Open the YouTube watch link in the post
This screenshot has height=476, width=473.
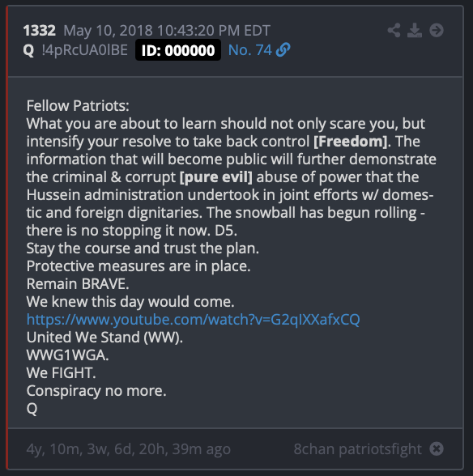194,320
